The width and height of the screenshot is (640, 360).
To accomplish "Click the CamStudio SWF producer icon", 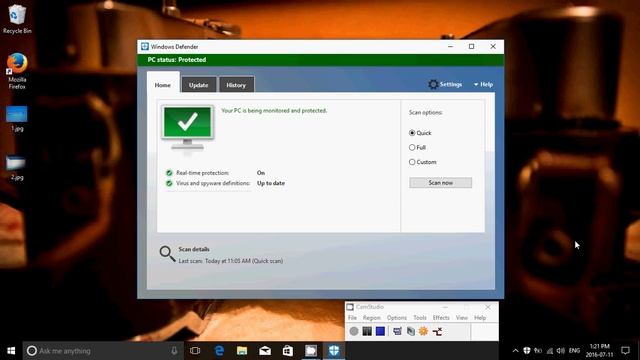I will tap(438, 331).
